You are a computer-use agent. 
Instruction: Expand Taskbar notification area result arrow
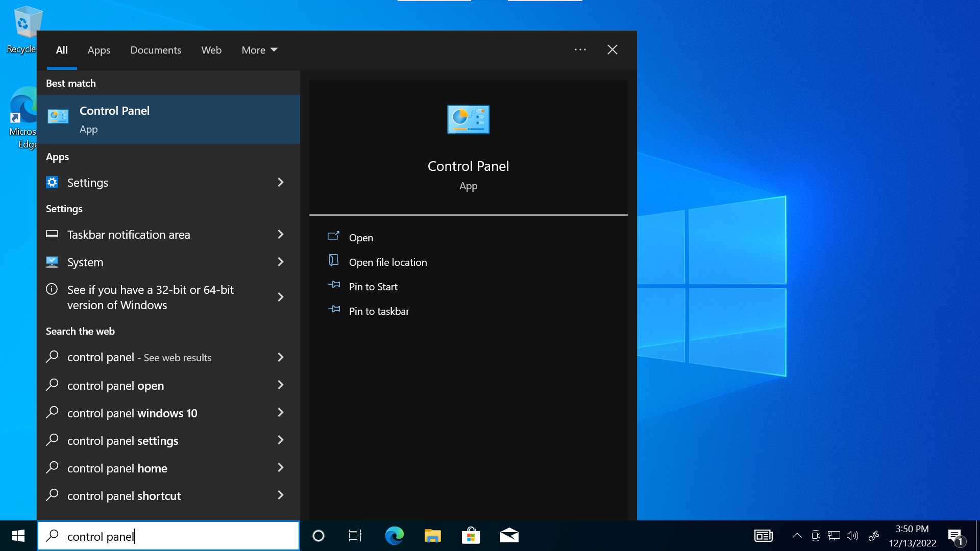point(280,234)
